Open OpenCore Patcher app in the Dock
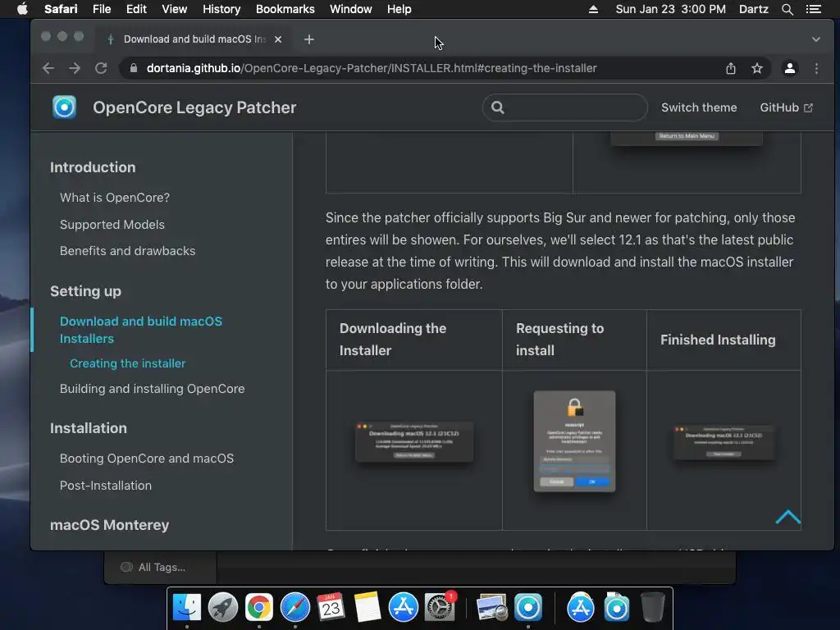Image resolution: width=840 pixels, height=630 pixels. [528, 608]
